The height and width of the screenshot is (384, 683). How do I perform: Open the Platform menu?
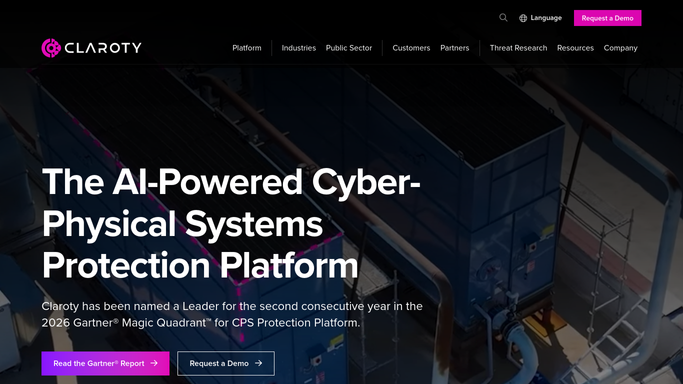(x=247, y=48)
